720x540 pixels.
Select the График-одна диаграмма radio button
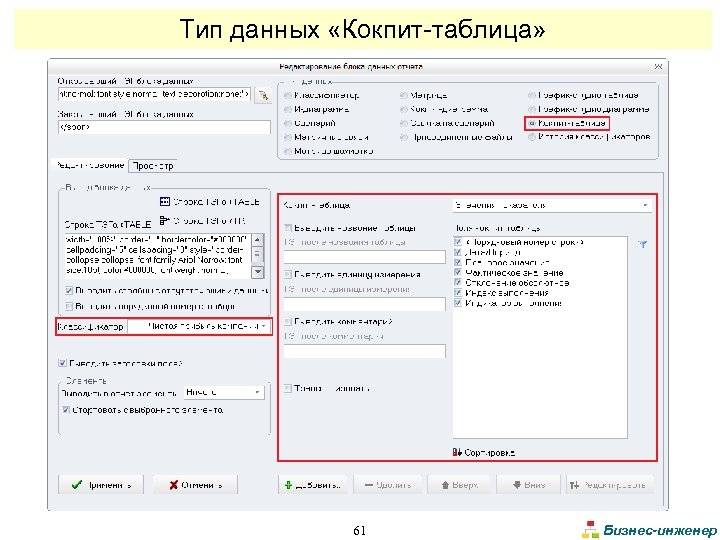532,109
